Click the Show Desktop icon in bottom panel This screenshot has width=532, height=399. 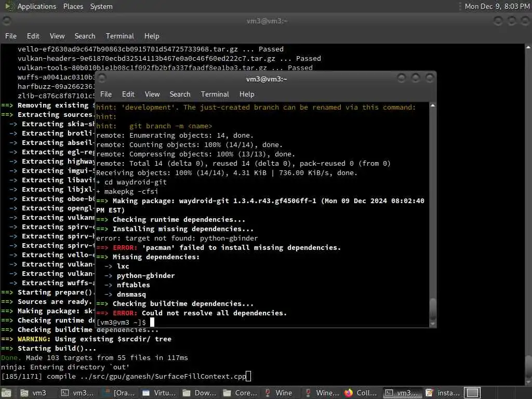pyautogui.click(x=6, y=393)
